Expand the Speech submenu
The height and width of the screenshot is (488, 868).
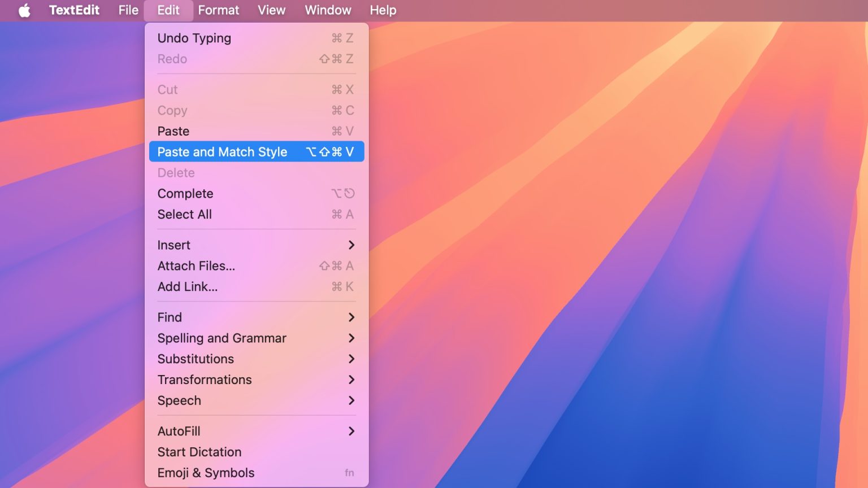click(179, 400)
